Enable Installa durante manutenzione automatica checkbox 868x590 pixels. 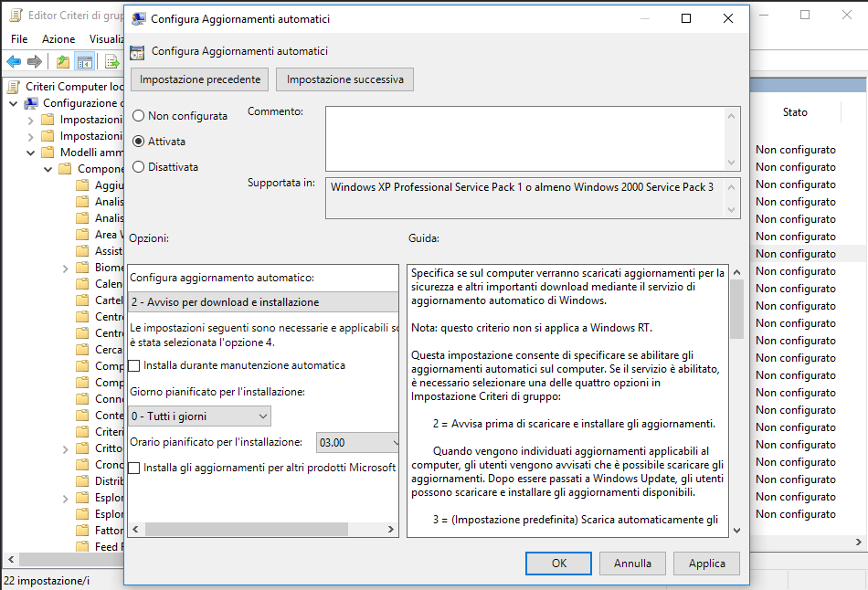135,365
